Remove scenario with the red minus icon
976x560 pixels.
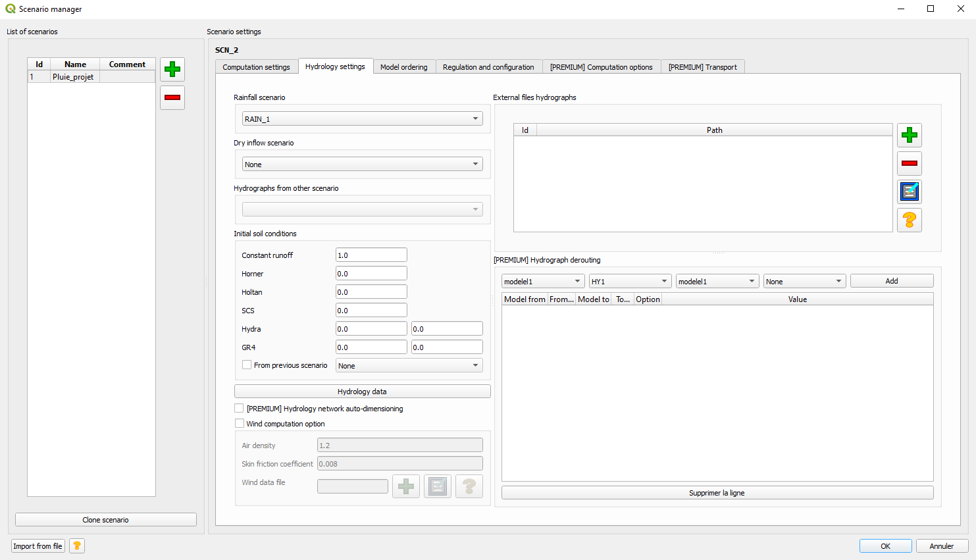click(x=172, y=97)
